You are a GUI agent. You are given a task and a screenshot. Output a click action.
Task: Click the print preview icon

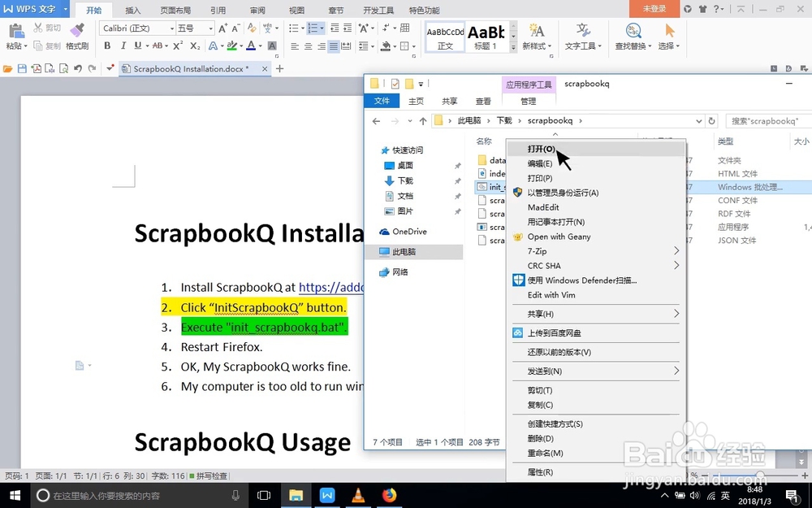click(63, 68)
